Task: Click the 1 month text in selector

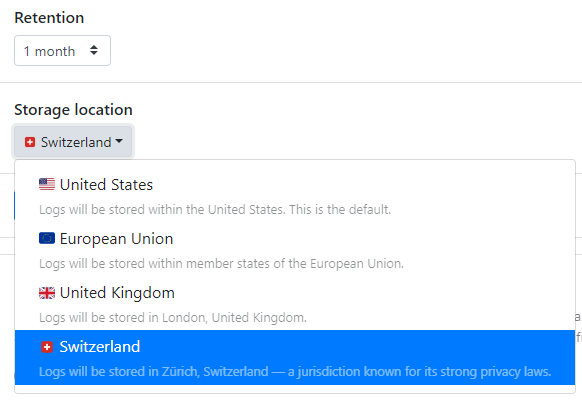Action: coord(49,51)
